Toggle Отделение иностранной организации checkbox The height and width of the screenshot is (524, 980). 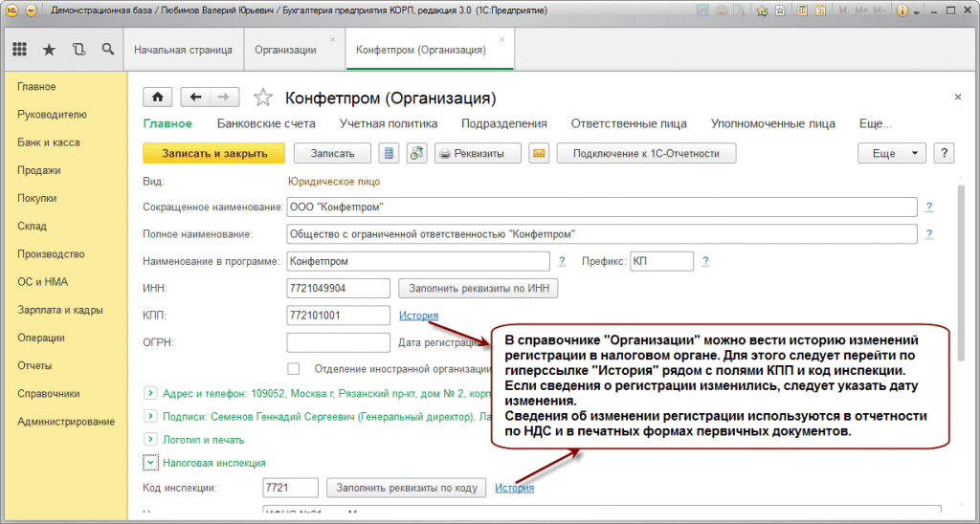[x=294, y=368]
